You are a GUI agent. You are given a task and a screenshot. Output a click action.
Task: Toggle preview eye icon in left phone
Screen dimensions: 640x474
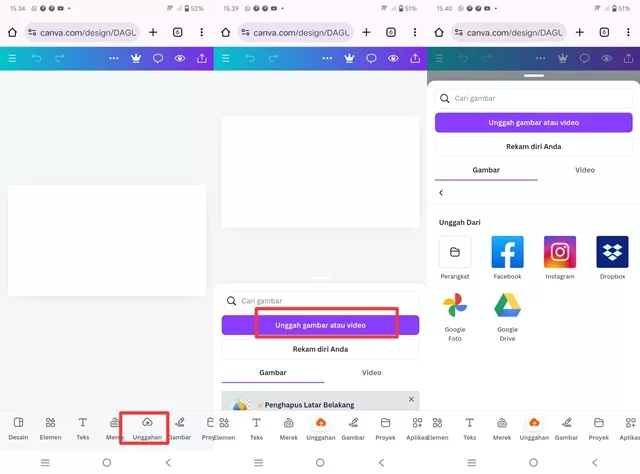180,58
